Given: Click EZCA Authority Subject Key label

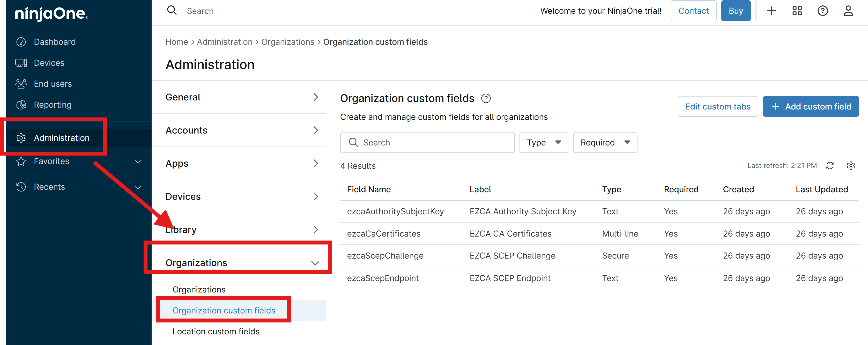Looking at the screenshot, I should point(523,211).
